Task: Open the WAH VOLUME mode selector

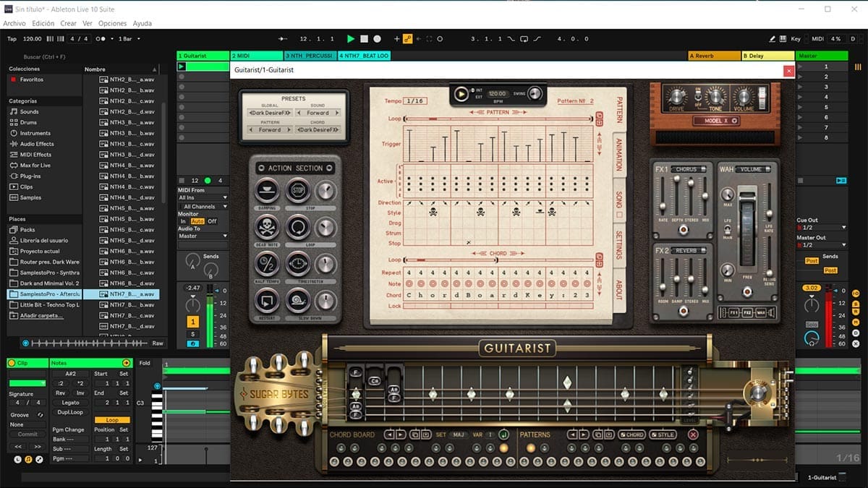Action: [x=752, y=169]
